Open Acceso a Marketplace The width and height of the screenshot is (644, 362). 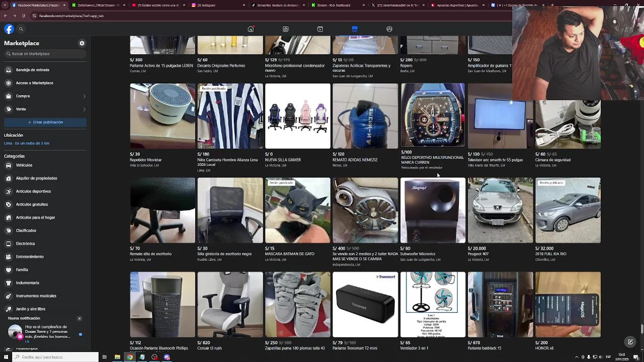[x=44, y=83]
